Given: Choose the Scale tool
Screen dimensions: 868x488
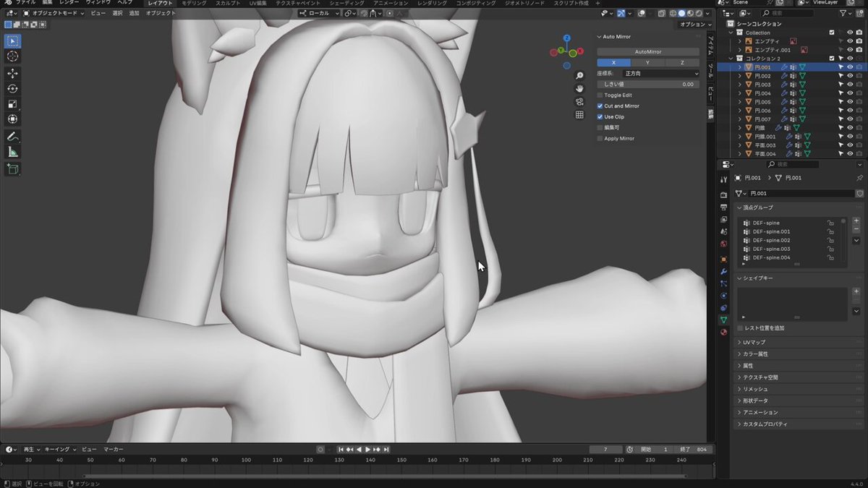Looking at the screenshot, I should point(12,104).
